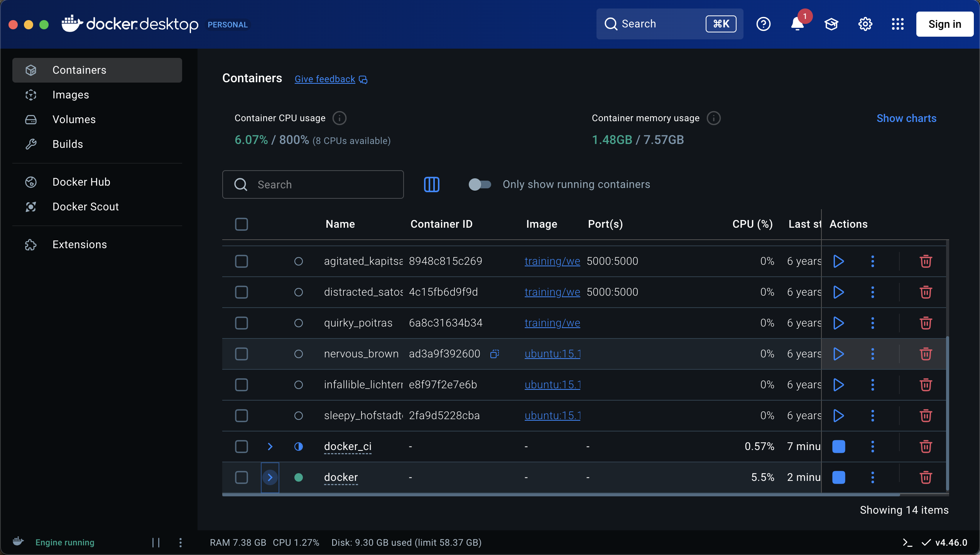The image size is (980, 555).
Task: Check the select-all containers checkbox
Action: [x=242, y=224]
